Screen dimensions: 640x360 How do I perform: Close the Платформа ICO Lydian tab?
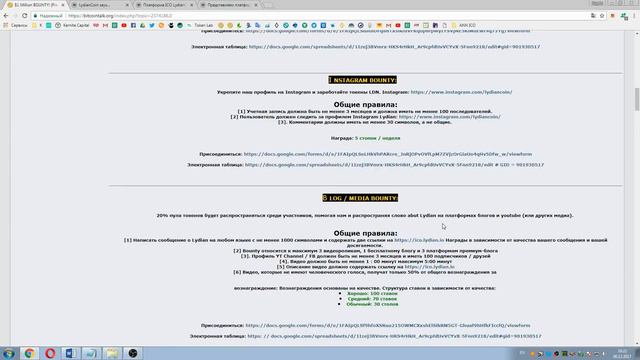(x=191, y=5)
